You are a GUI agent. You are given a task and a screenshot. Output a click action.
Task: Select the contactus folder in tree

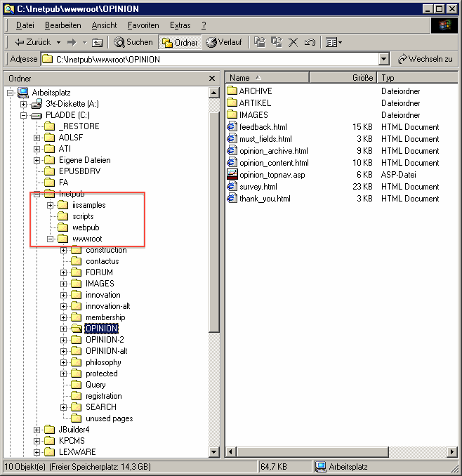(x=95, y=261)
